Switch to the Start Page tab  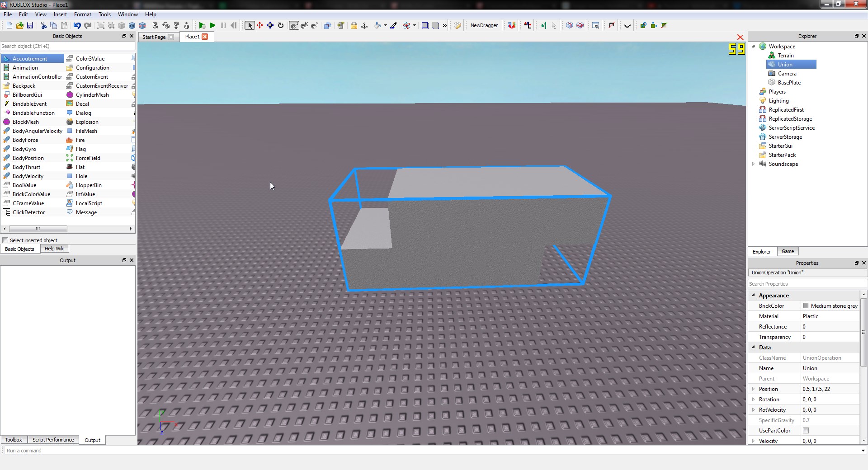pyautogui.click(x=154, y=37)
